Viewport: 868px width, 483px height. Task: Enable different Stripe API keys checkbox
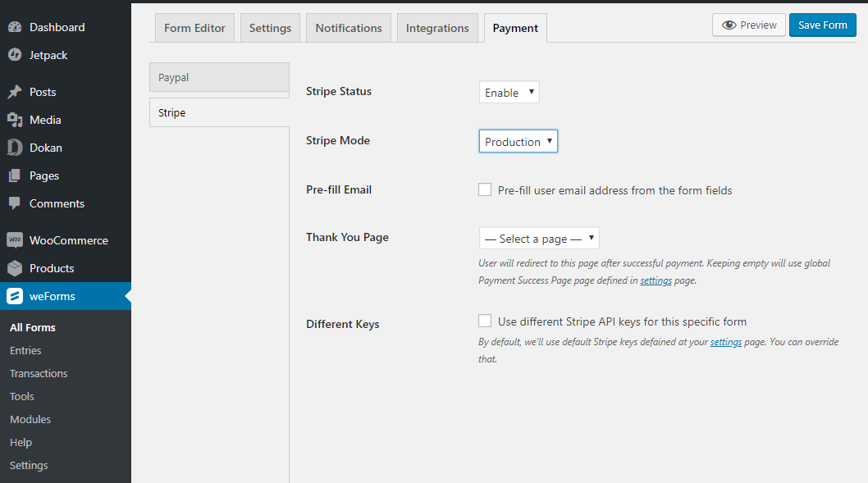tap(485, 321)
